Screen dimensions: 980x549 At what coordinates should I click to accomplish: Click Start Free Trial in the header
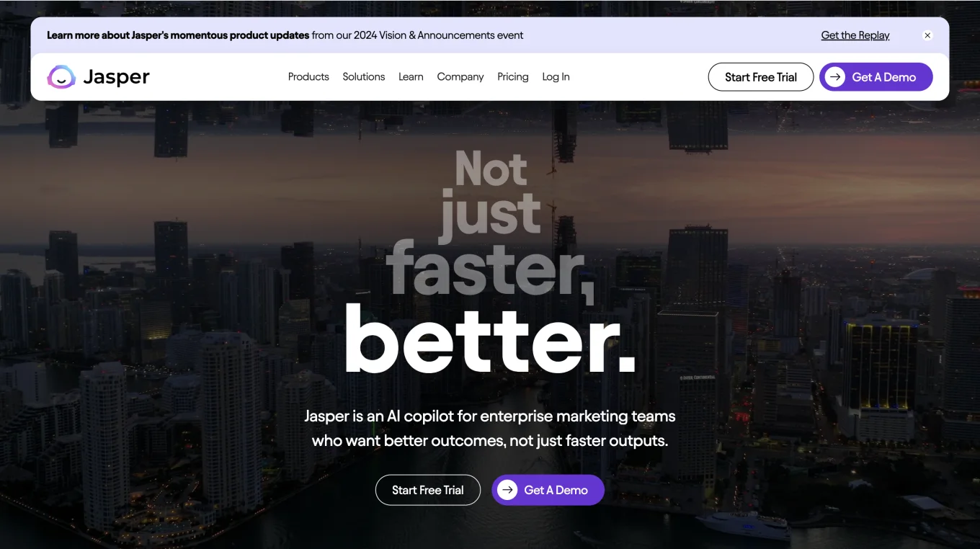[760, 77]
